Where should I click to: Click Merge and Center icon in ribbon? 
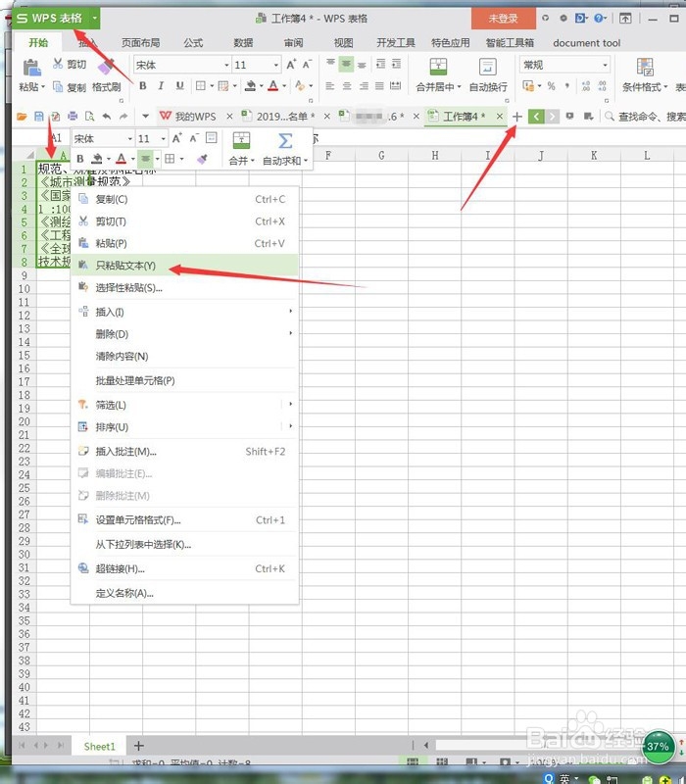438,66
